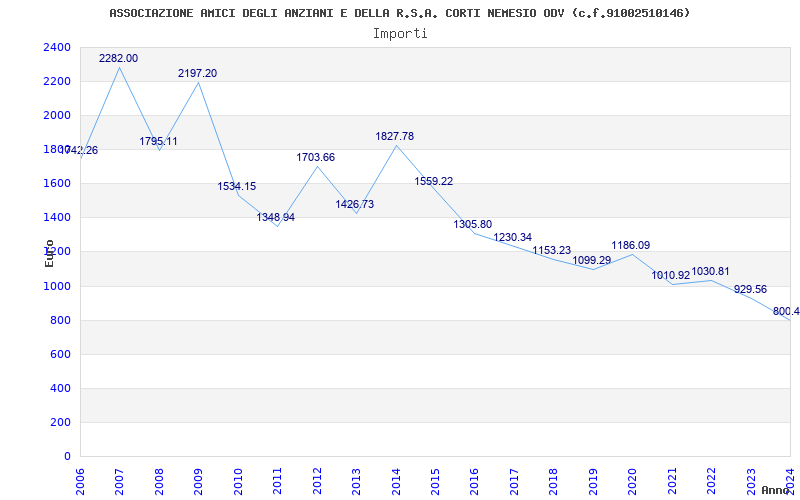Click the 2013 x-axis year label

357,482
